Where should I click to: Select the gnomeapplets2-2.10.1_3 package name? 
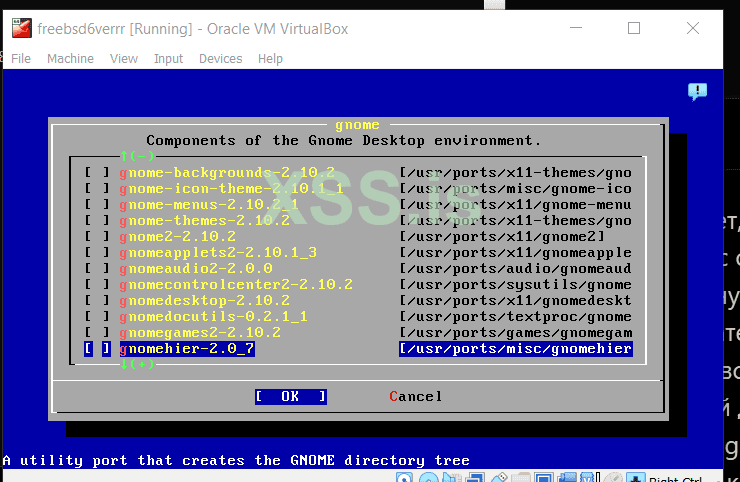(x=218, y=253)
